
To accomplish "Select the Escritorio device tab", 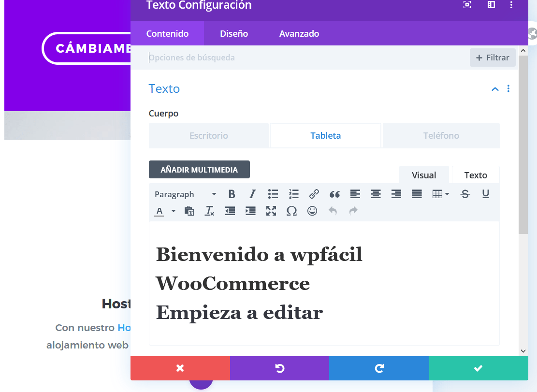I will click(209, 135).
